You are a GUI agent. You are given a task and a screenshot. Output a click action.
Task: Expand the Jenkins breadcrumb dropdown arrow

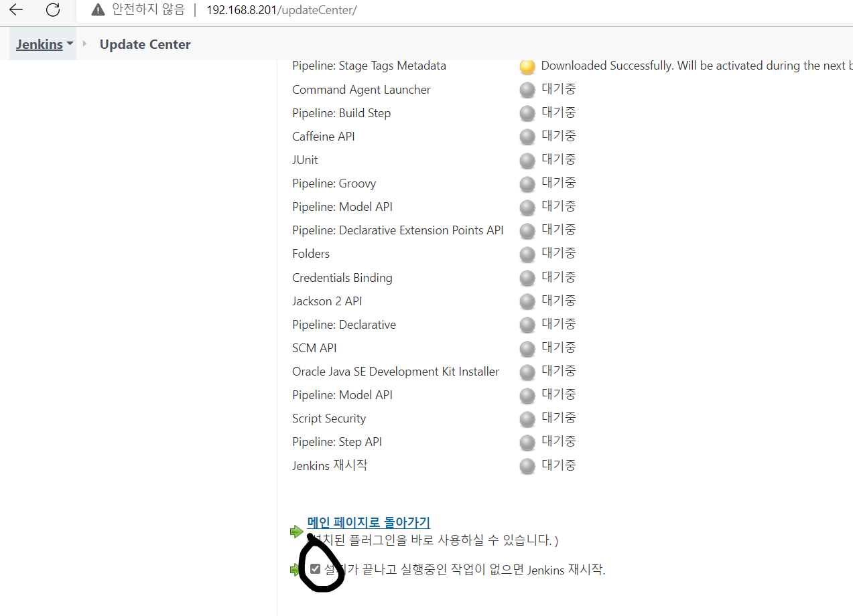pyautogui.click(x=70, y=44)
